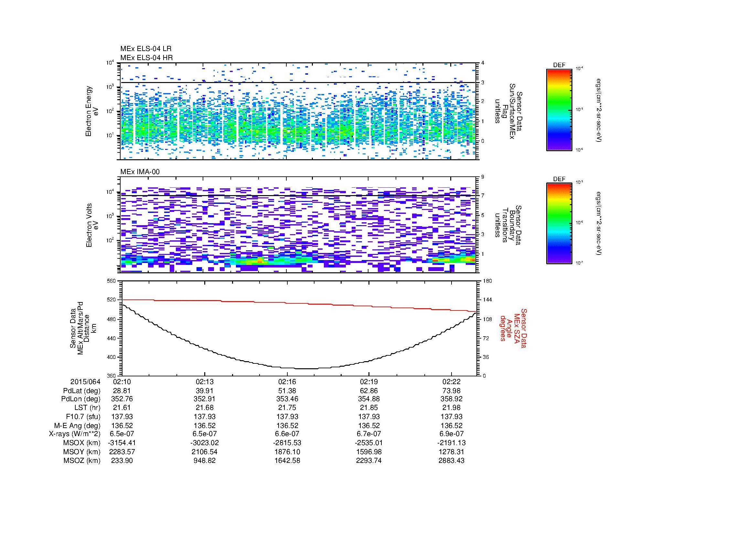
Task: Click the ELS colorbar units label
Action: 598,110
